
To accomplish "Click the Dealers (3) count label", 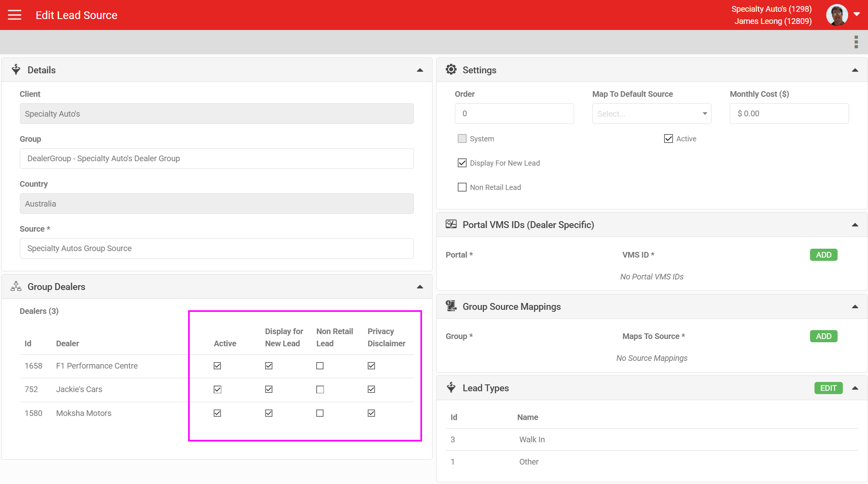I will click(x=39, y=311).
